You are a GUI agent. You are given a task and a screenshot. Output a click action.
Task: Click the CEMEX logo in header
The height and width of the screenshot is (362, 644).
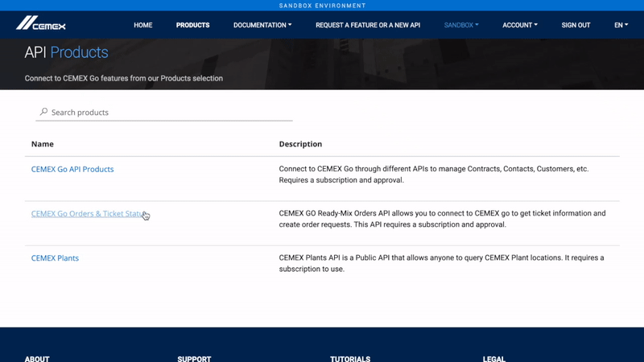(x=41, y=24)
